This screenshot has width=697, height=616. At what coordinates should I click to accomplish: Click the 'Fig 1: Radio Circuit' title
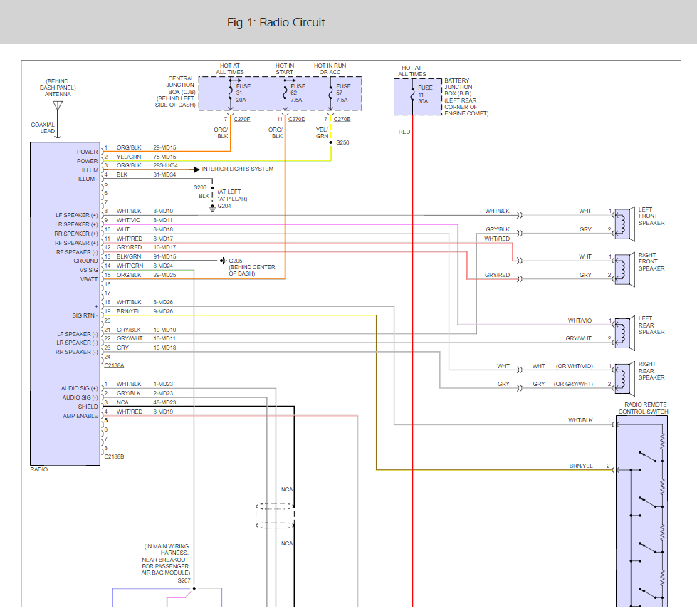(x=276, y=22)
